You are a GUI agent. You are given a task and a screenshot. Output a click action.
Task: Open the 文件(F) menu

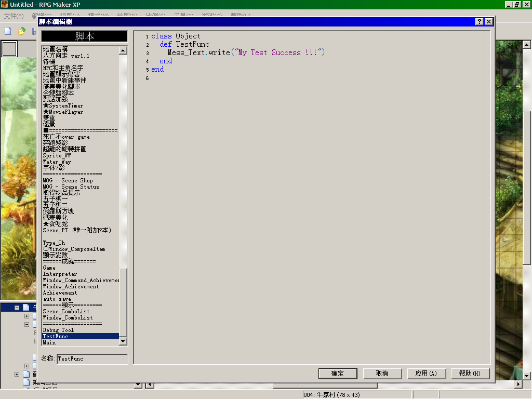(x=14, y=16)
